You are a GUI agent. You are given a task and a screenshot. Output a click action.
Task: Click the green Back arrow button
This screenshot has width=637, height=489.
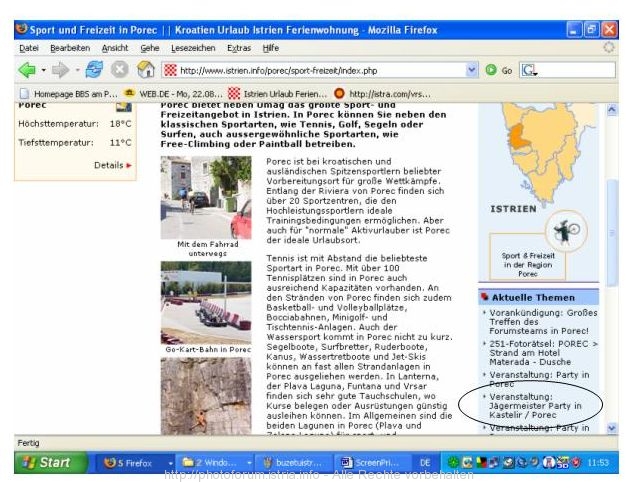27,70
